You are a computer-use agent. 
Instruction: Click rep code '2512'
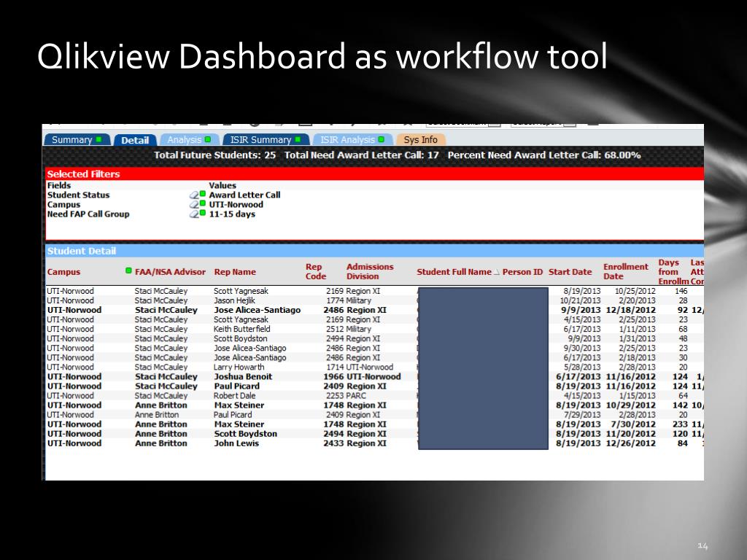click(x=335, y=329)
